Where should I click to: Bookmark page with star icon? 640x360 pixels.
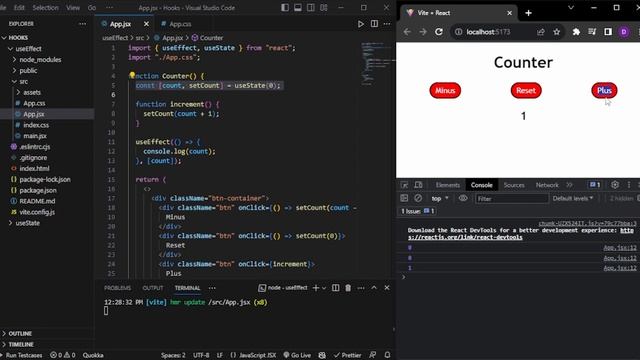(x=556, y=32)
